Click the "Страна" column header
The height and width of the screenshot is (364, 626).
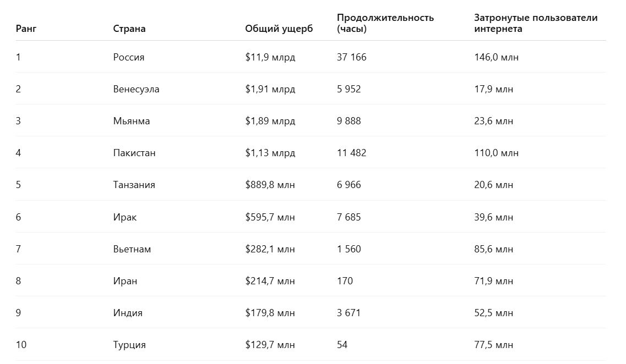coord(129,29)
